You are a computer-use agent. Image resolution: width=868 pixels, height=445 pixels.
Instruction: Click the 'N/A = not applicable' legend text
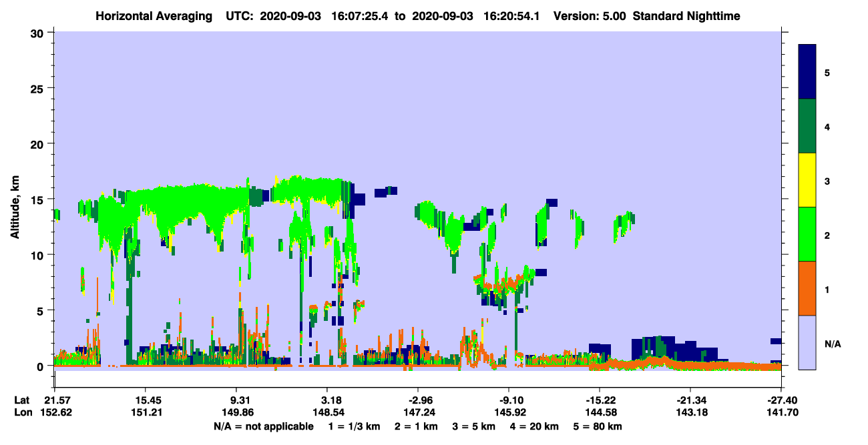(x=264, y=426)
